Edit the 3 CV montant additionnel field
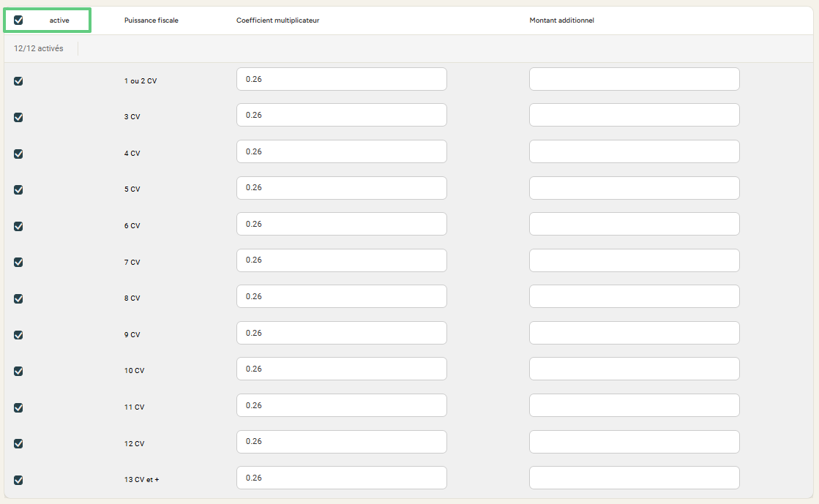 (635, 115)
